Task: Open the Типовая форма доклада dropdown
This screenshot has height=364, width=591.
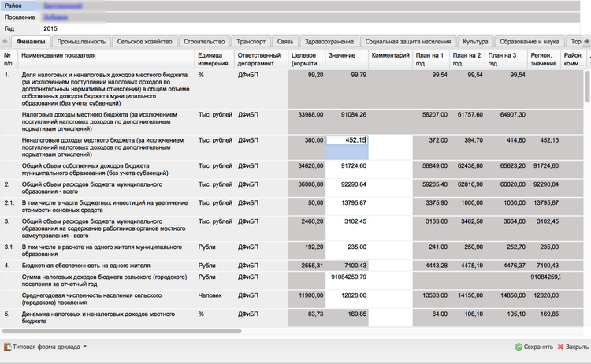Action: (x=46, y=347)
